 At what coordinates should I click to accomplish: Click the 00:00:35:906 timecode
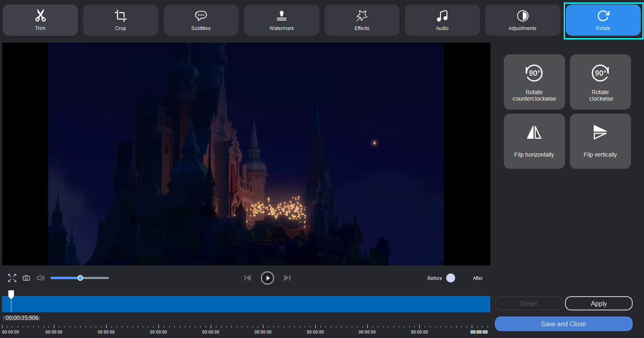(22, 318)
